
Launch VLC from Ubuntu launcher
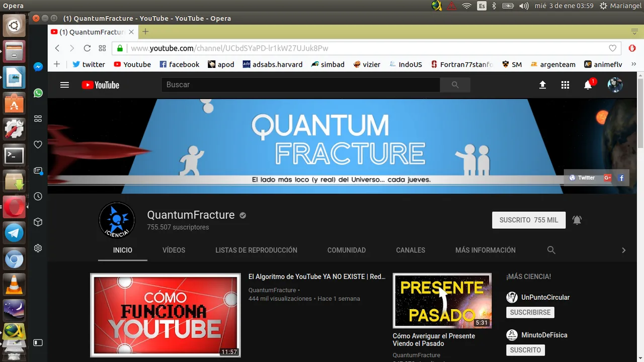tap(14, 285)
